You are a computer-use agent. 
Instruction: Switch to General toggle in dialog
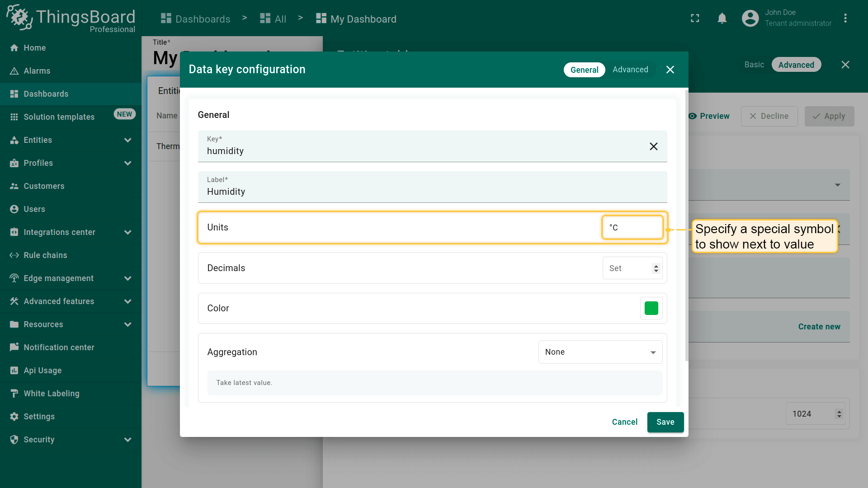coord(584,70)
